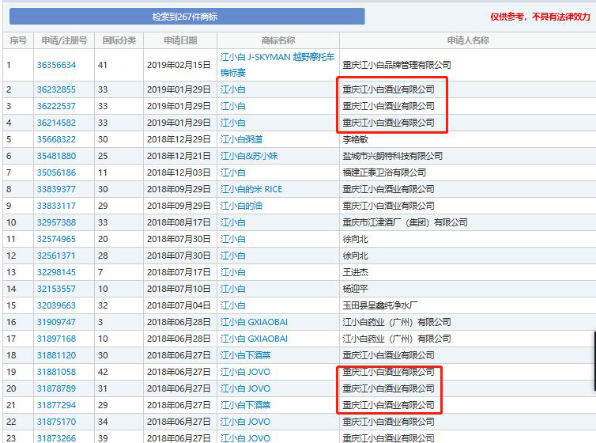Screen dimensions: 596x443
Task: Open registration number 31878789
Action: pyautogui.click(x=56, y=389)
